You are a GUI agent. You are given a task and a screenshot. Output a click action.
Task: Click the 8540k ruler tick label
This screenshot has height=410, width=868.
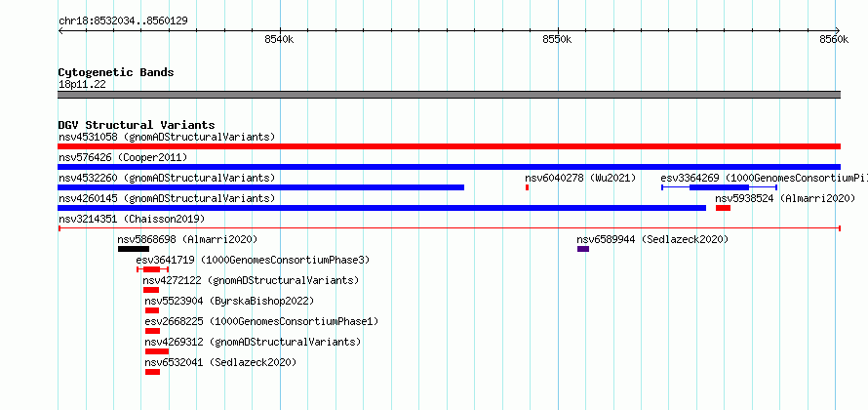tap(280, 39)
